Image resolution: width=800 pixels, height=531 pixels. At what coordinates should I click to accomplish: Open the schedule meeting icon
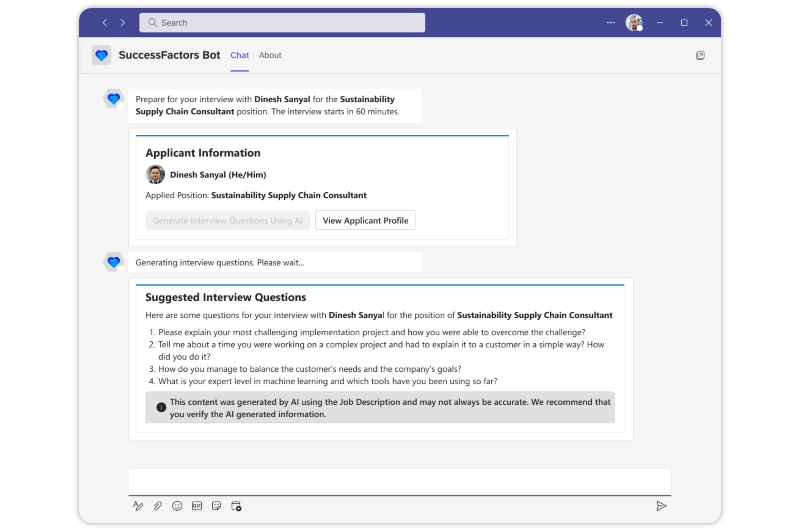pyautogui.click(x=236, y=506)
